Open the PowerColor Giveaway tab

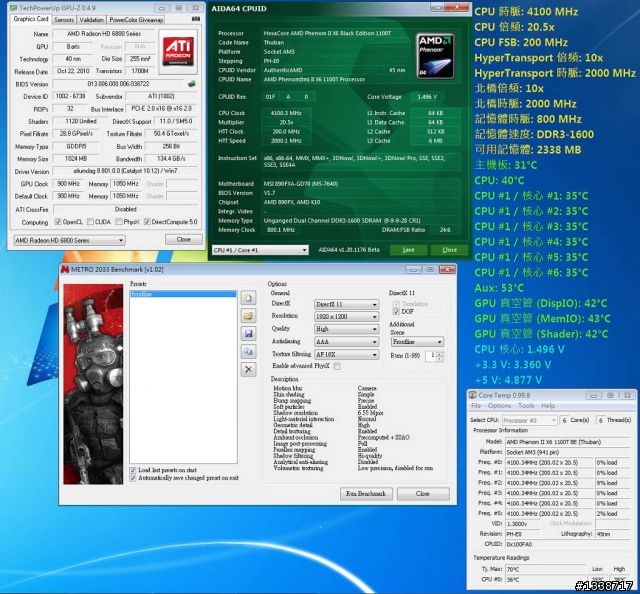(x=136, y=20)
